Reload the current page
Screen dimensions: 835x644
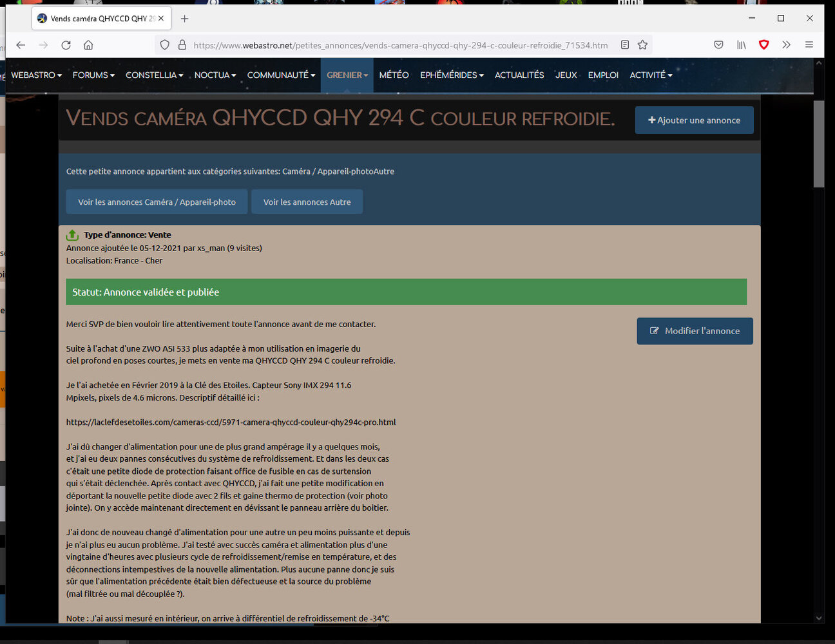click(x=66, y=45)
